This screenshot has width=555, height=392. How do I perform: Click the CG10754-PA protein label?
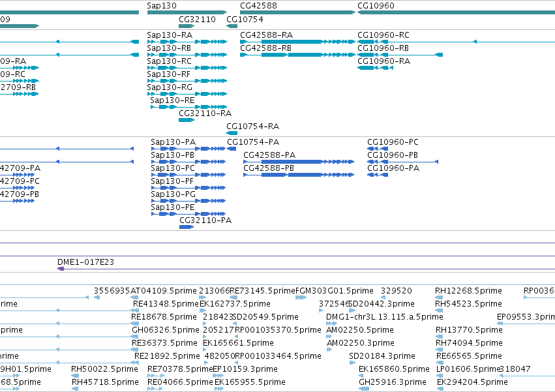point(253,142)
